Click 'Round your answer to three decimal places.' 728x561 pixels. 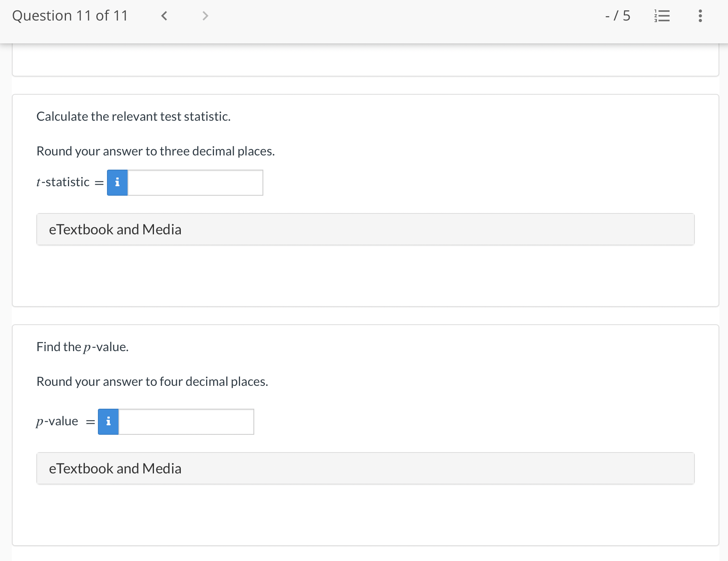[156, 151]
